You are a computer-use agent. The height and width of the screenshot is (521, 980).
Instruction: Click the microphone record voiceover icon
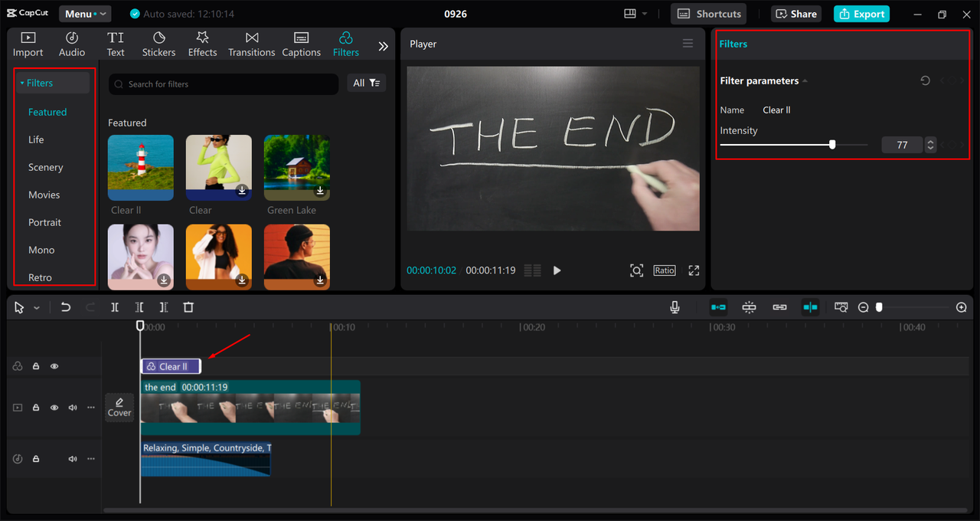tap(675, 307)
